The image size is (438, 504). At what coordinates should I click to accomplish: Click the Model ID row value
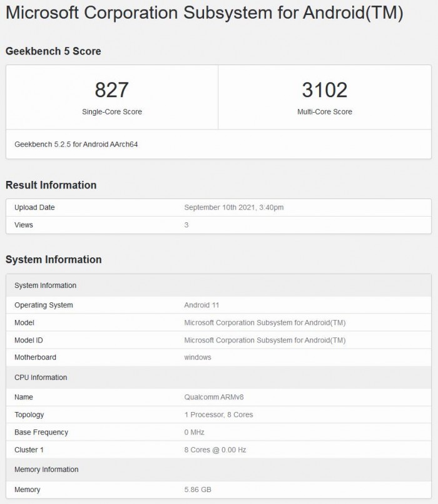[x=265, y=340]
